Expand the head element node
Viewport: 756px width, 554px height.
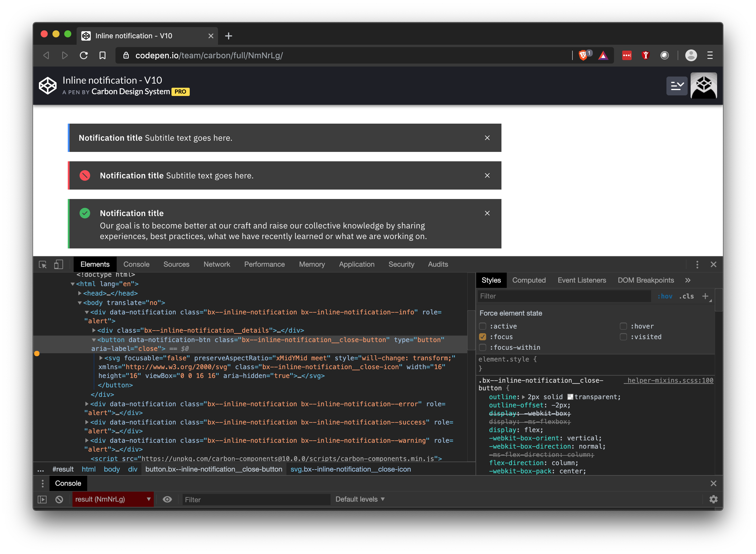80,293
